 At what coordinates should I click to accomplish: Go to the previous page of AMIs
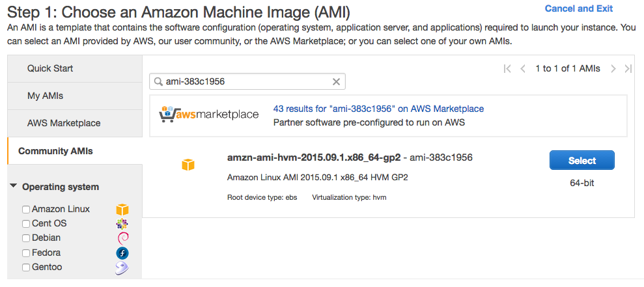pyautogui.click(x=522, y=69)
